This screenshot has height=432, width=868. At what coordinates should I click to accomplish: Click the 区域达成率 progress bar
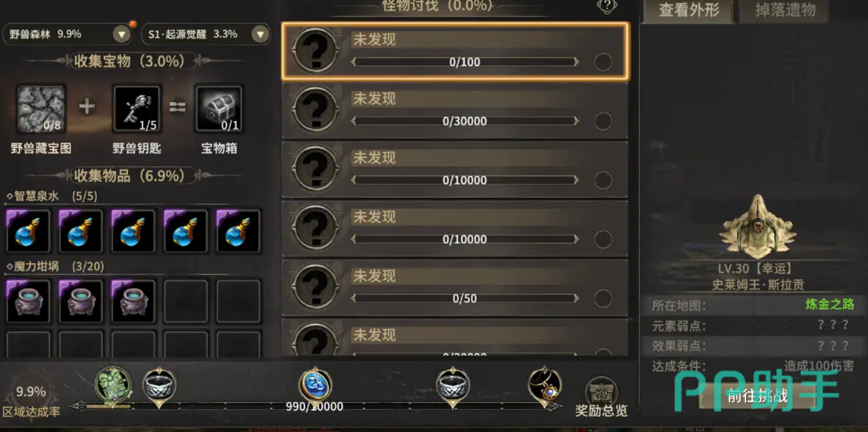point(315,406)
